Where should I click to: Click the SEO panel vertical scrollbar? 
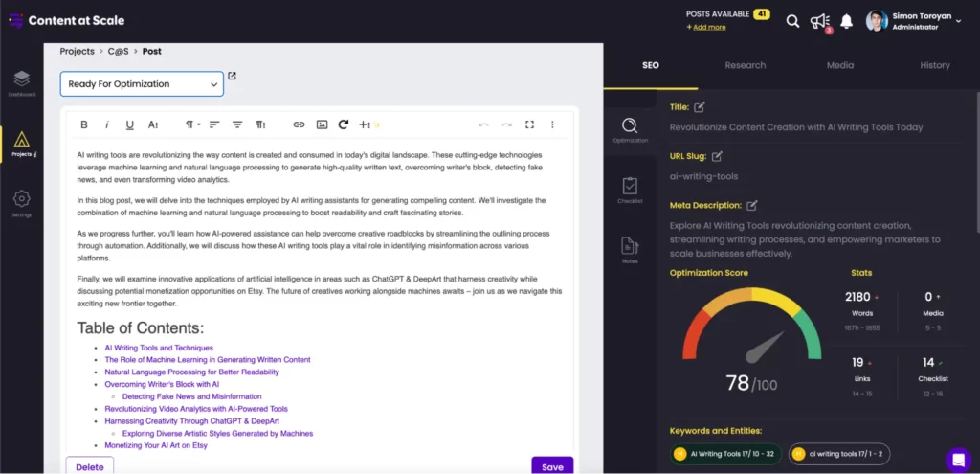[x=977, y=163]
